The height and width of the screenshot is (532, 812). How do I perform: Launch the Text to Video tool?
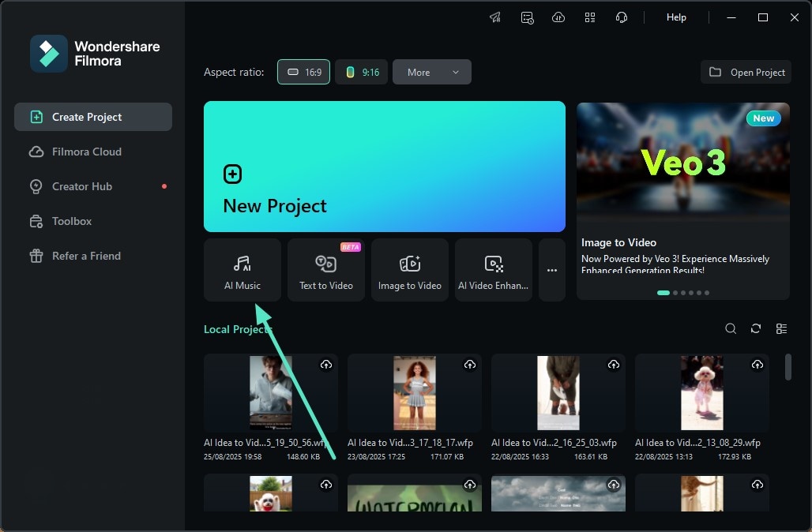pos(326,270)
